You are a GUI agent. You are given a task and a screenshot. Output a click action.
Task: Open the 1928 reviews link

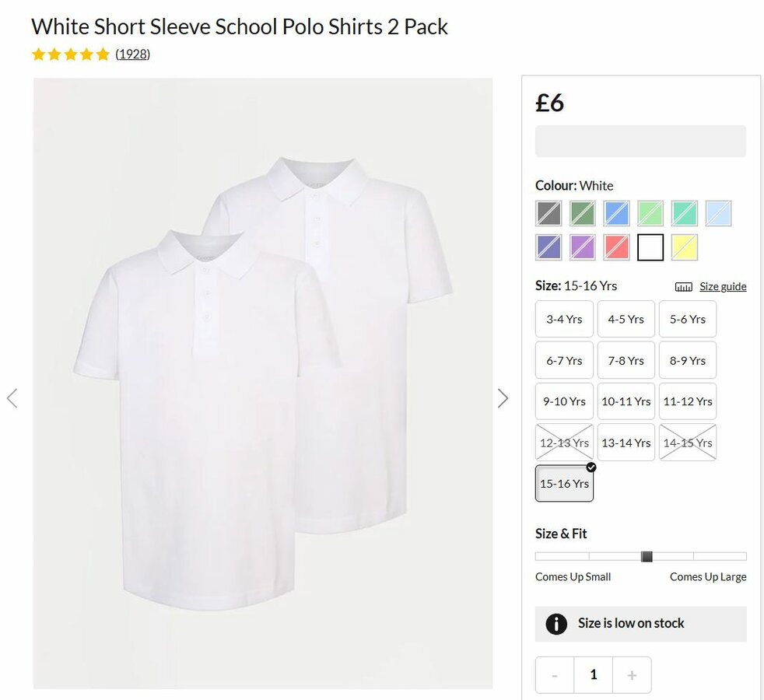click(133, 54)
